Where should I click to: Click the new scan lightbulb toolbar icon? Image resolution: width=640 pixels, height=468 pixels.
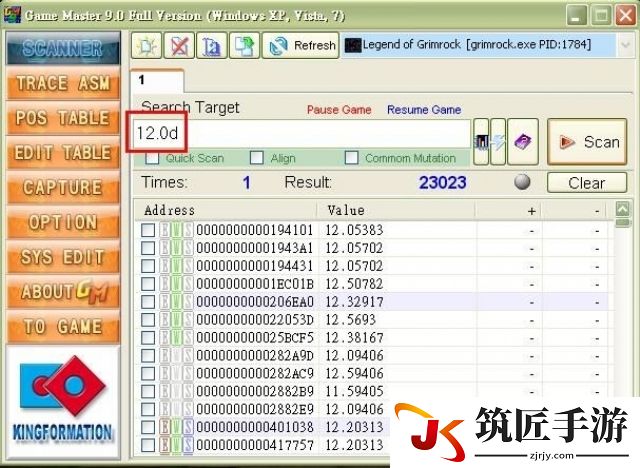coord(147,45)
